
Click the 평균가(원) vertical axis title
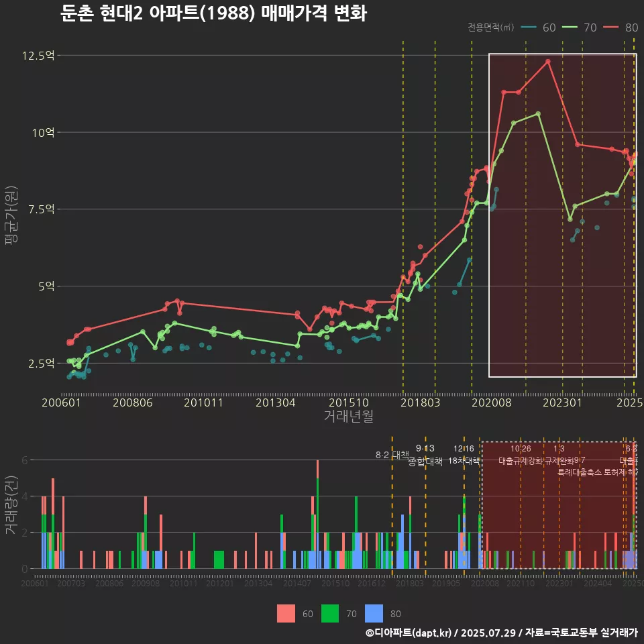coord(11,215)
